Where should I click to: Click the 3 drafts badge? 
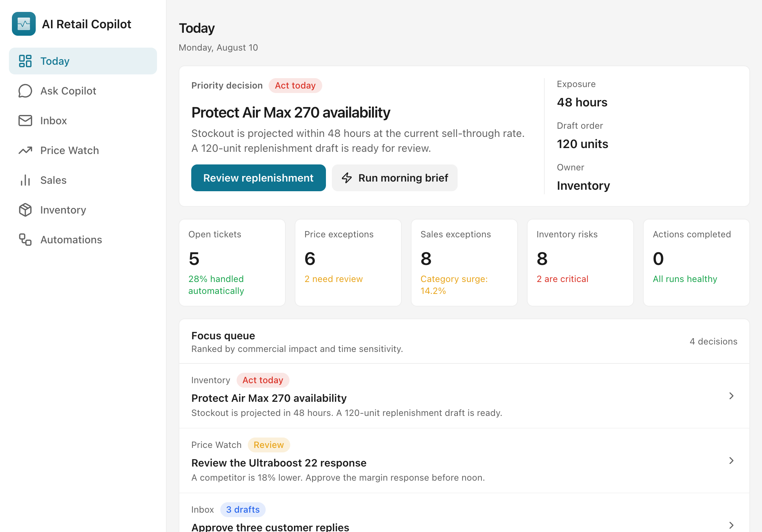pos(243,510)
